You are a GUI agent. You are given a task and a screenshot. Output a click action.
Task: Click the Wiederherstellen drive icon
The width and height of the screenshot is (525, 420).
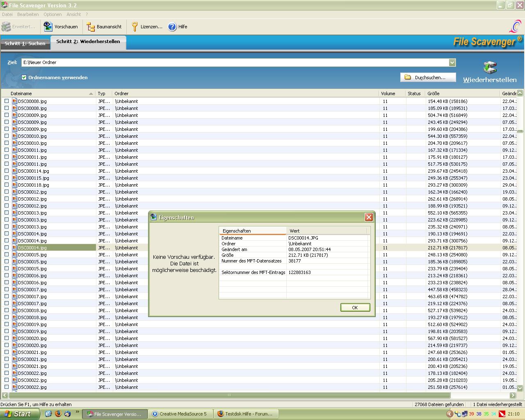click(490, 68)
